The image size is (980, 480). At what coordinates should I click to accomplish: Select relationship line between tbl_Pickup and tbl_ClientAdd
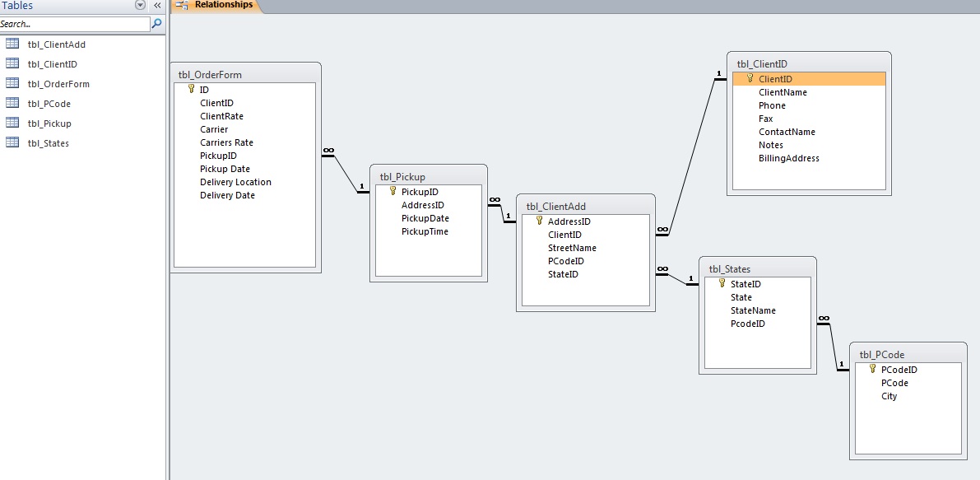point(503,214)
